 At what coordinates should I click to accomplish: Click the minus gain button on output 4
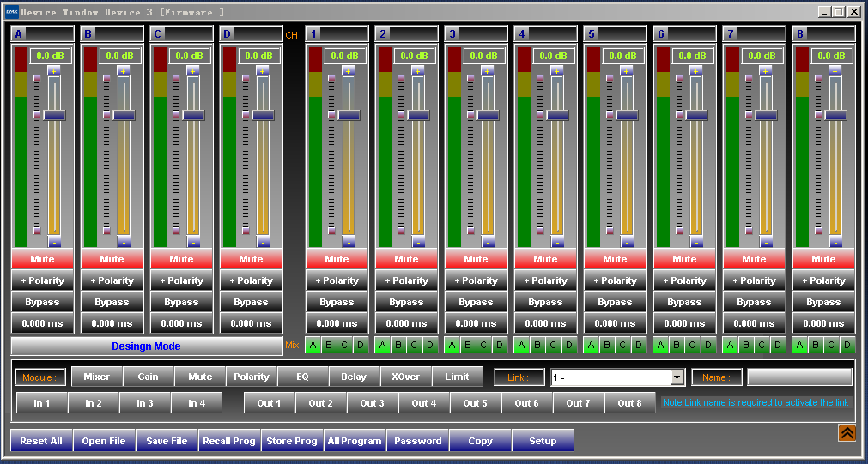(x=557, y=242)
